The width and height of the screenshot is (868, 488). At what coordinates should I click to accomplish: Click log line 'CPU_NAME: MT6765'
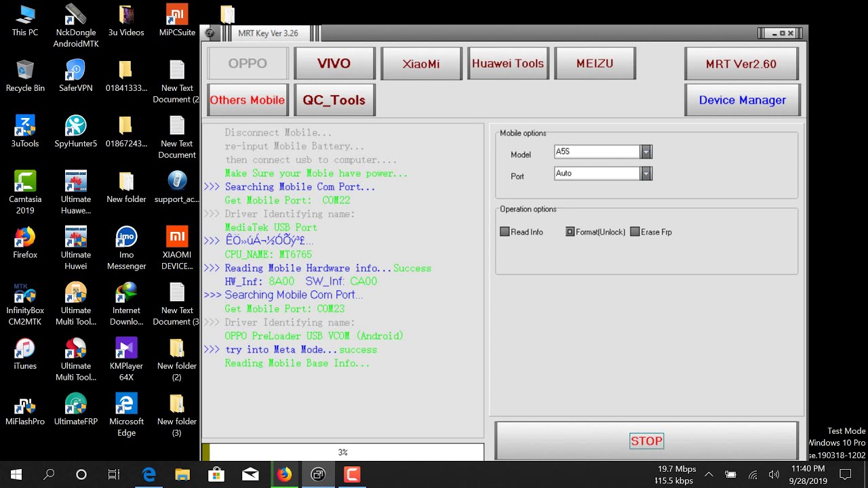[268, 254]
